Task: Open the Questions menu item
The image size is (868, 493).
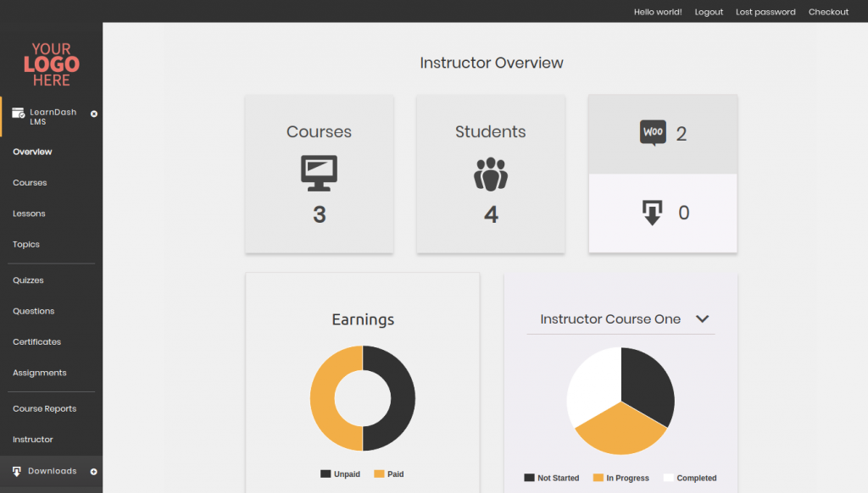Action: coord(34,311)
